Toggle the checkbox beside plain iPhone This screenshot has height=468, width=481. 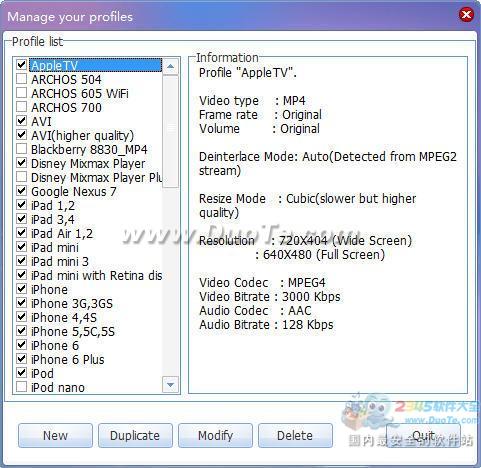(x=21, y=289)
